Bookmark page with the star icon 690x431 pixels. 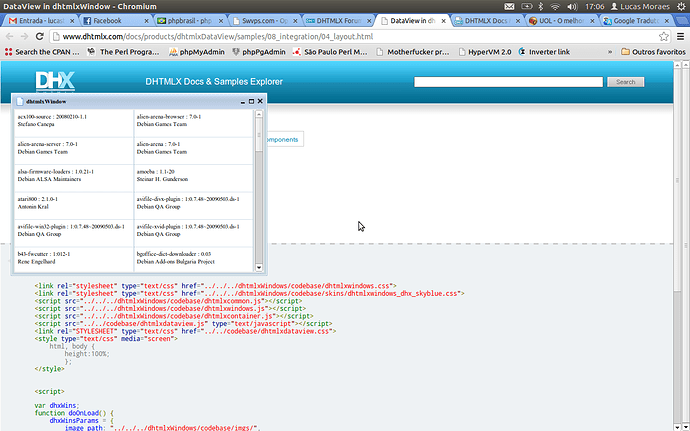(x=664, y=37)
